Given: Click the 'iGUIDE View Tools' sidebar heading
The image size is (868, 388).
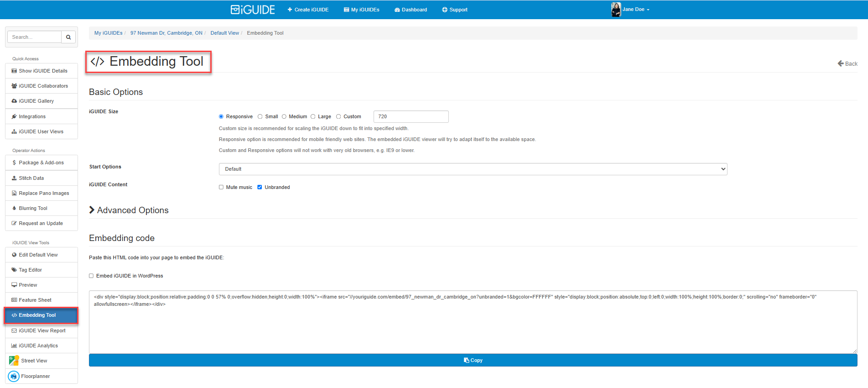Looking at the screenshot, I should tap(31, 243).
